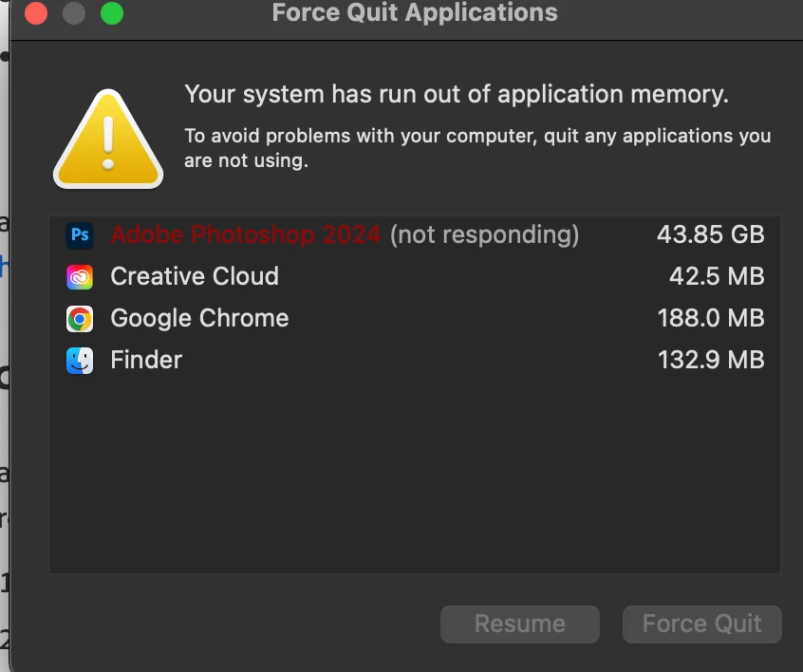Click the 132.9 MB memory value

pos(711,360)
